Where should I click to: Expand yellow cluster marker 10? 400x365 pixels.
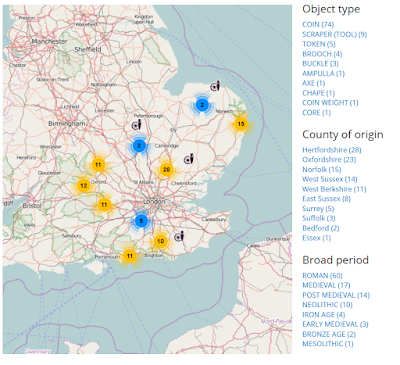pyautogui.click(x=160, y=241)
